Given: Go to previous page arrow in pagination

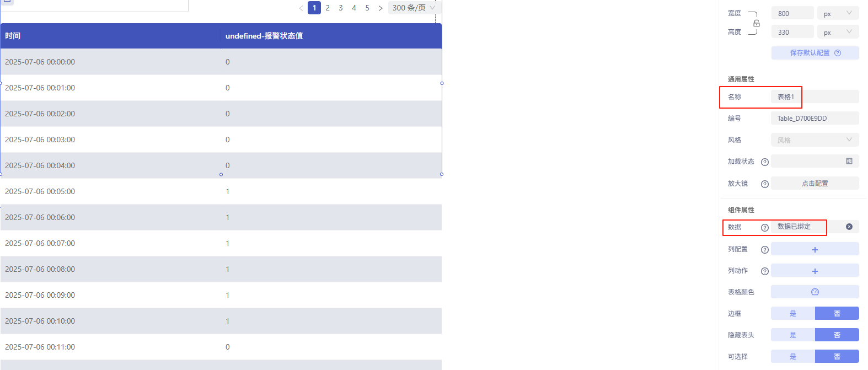Looking at the screenshot, I should tap(301, 8).
